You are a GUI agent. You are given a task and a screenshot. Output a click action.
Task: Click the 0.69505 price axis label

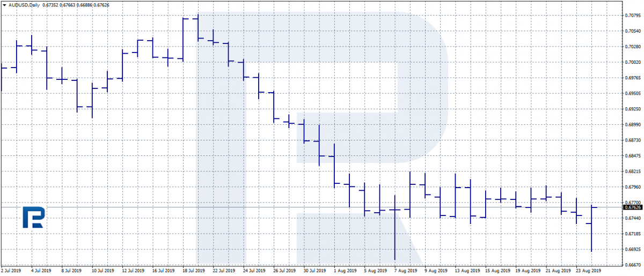tap(632, 93)
